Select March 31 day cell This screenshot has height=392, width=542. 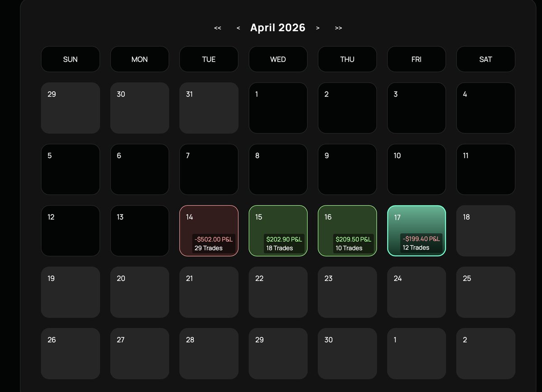209,108
